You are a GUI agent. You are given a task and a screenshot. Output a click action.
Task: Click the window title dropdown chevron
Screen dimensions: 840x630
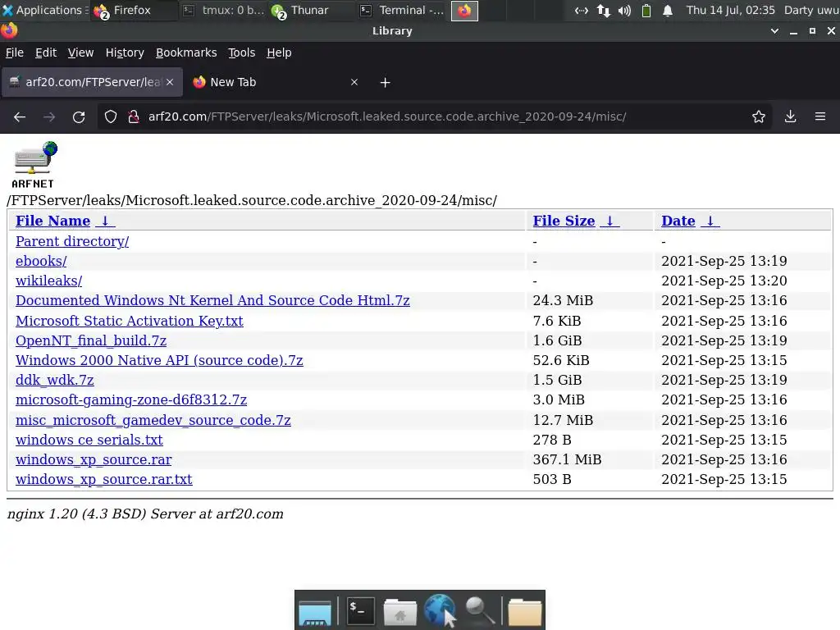[774, 31]
